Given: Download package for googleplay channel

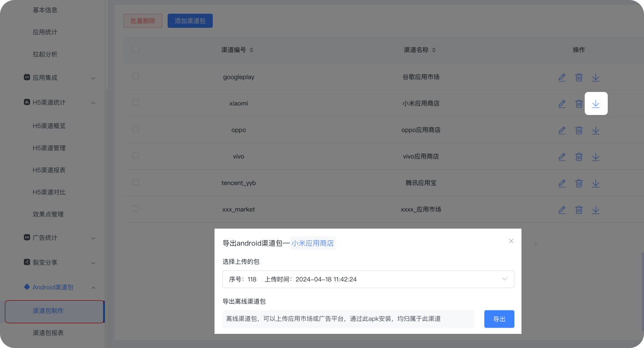Looking at the screenshot, I should (x=596, y=77).
